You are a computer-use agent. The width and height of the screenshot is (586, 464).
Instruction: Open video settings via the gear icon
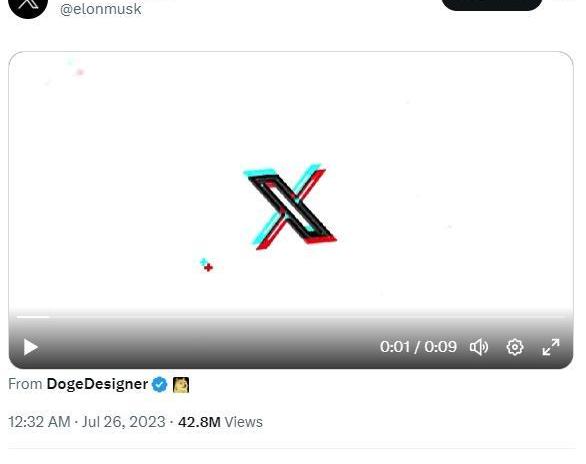(x=515, y=347)
